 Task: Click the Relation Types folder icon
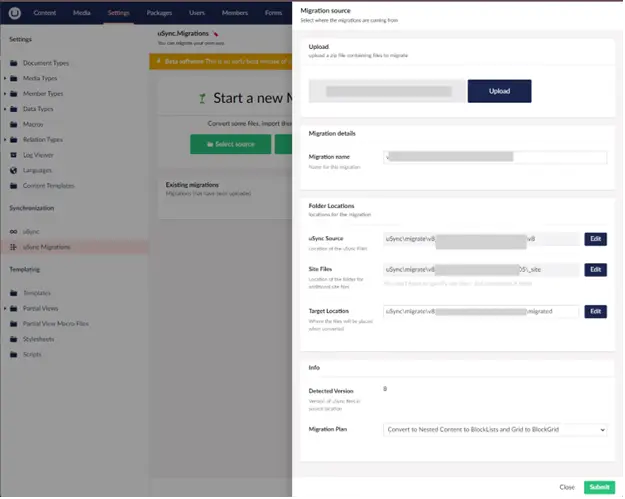point(14,140)
